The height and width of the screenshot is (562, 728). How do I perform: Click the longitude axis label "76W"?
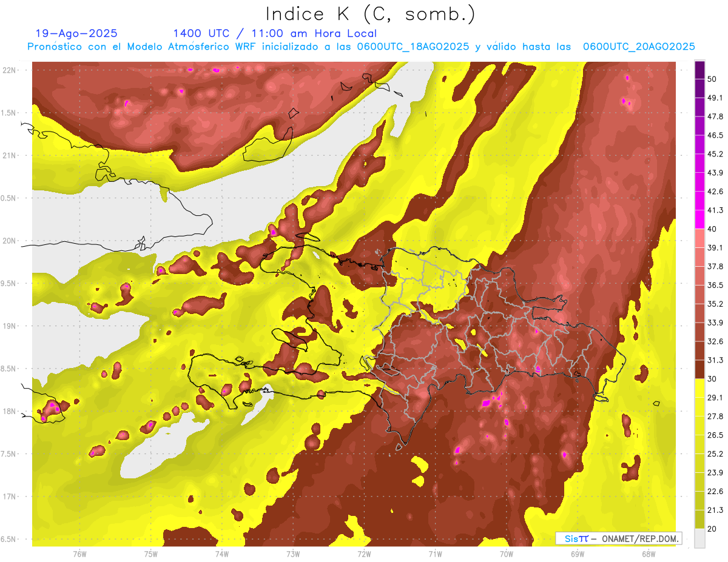click(x=79, y=554)
